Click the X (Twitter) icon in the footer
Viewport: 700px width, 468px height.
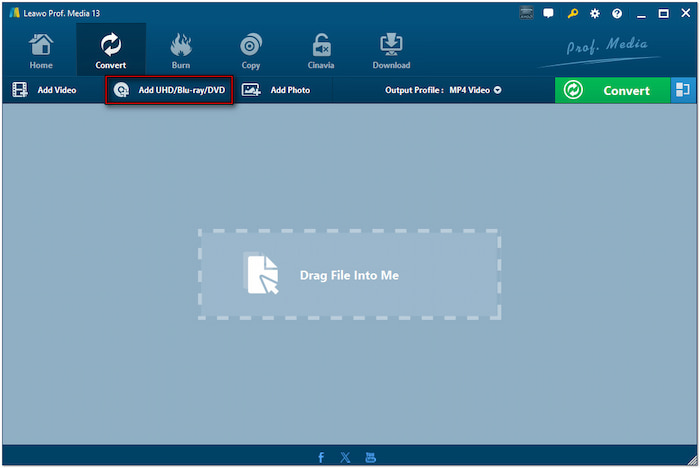coord(345,457)
